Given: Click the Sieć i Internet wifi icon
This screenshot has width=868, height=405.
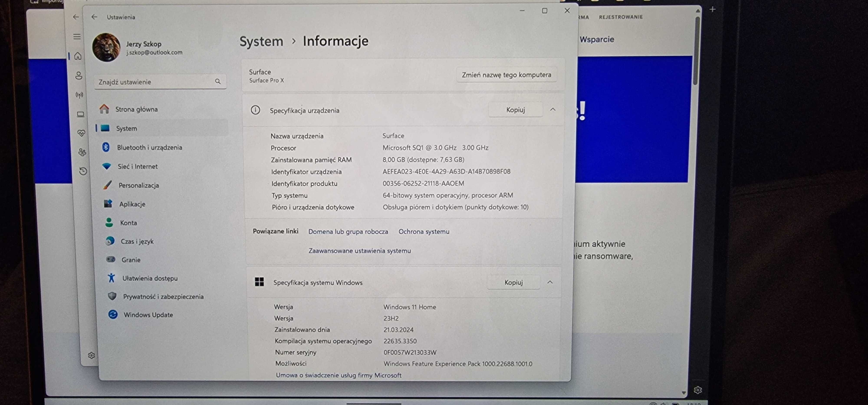Looking at the screenshot, I should click(107, 166).
